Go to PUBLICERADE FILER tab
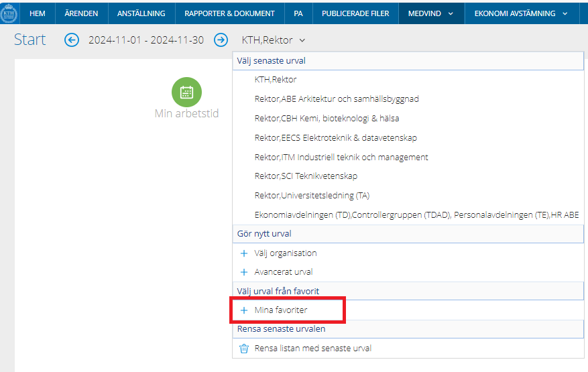588x372 pixels. (x=355, y=13)
